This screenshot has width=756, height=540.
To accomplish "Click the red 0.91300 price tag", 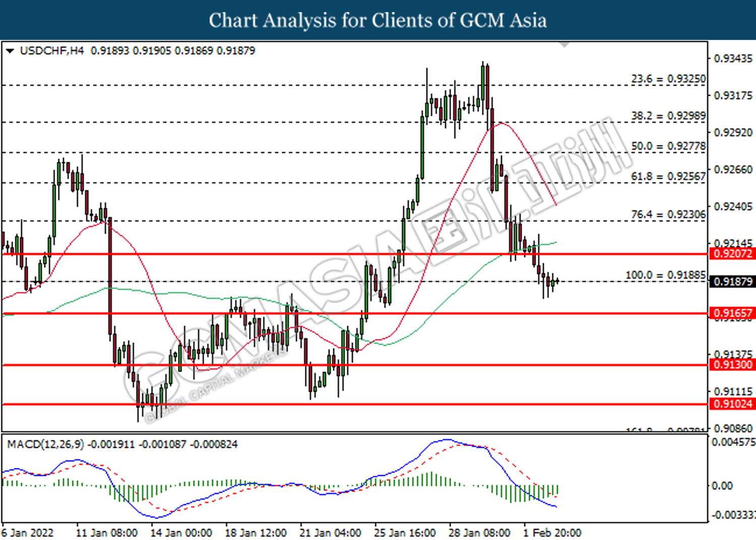I will pyautogui.click(x=732, y=365).
